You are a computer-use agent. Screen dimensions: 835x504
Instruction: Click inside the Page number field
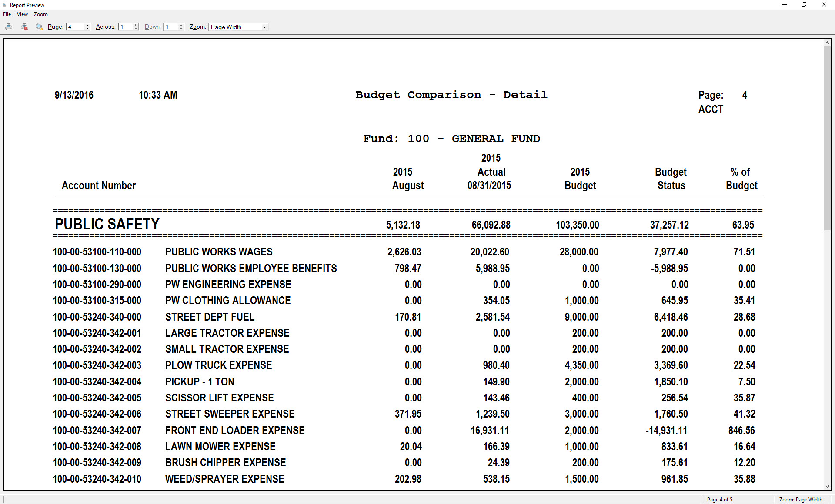pyautogui.click(x=75, y=27)
